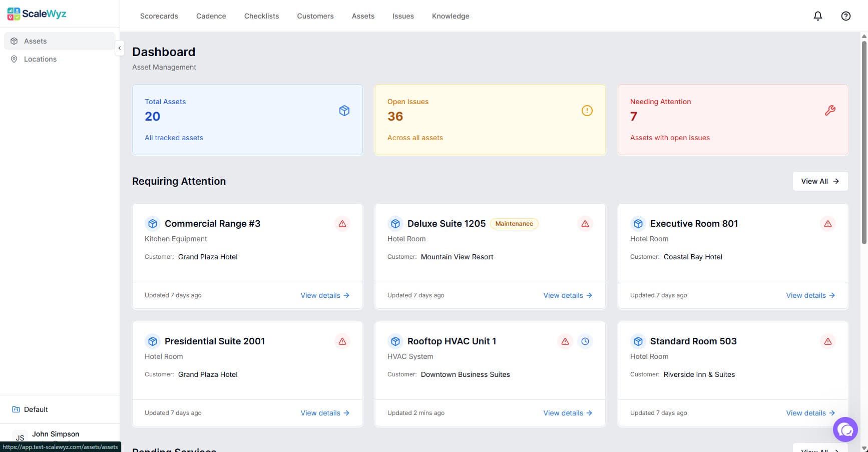Image resolution: width=868 pixels, height=452 pixels.
Task: Open the Default workspace switcher
Action: point(36,409)
